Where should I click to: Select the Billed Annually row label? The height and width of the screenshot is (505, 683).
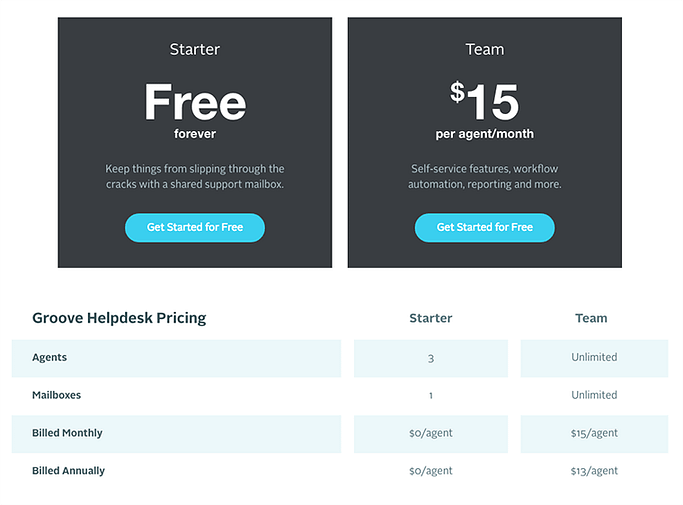coord(68,471)
